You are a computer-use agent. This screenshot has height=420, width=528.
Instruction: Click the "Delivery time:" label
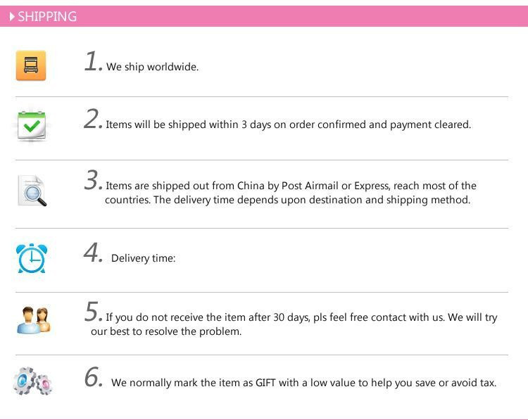(144, 258)
